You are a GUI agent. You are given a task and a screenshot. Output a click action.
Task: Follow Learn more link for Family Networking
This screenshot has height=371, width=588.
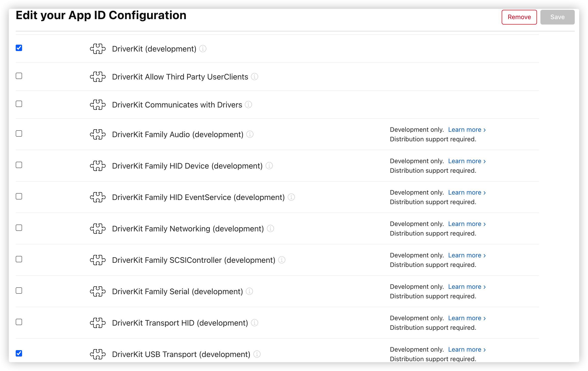(467, 224)
